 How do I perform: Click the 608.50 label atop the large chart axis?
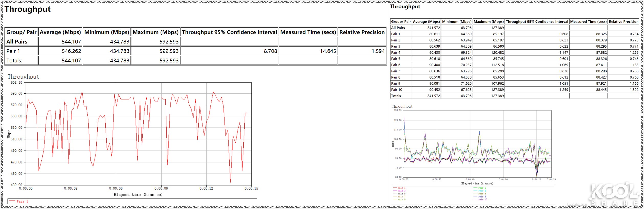[x=16, y=83]
